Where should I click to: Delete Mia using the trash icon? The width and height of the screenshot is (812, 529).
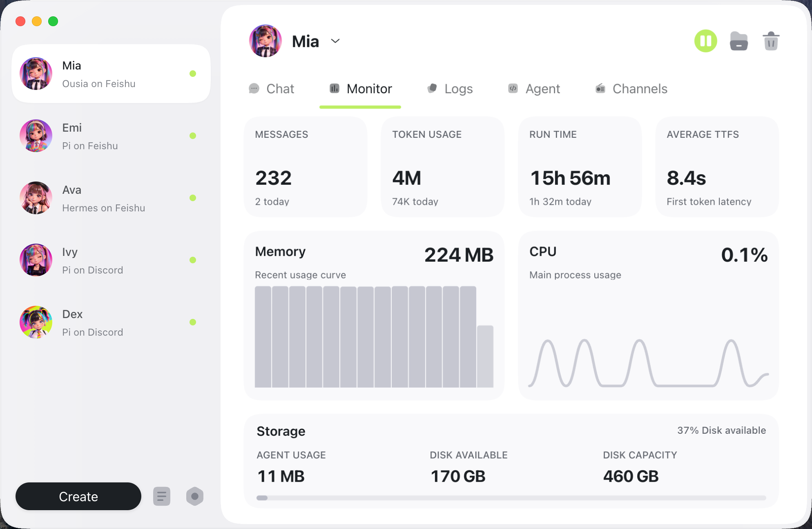click(771, 41)
